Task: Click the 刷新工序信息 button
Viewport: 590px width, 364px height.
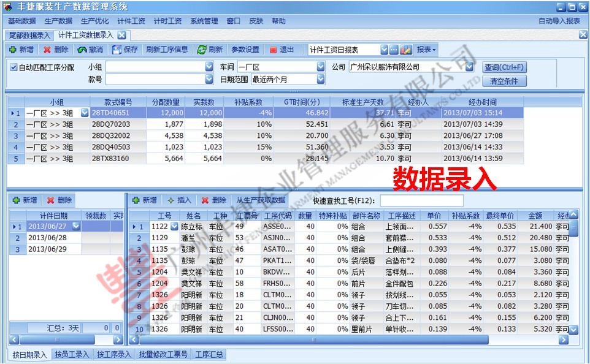Action: click(167, 50)
